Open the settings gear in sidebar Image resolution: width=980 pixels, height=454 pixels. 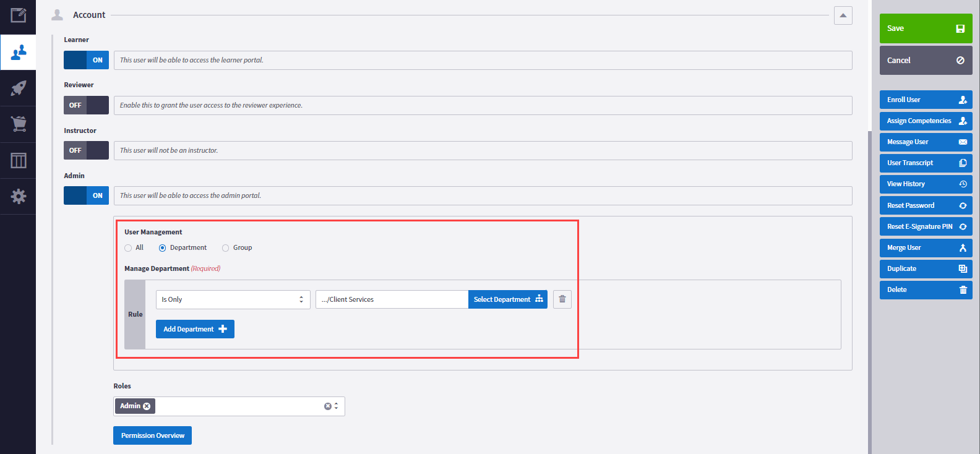[18, 197]
